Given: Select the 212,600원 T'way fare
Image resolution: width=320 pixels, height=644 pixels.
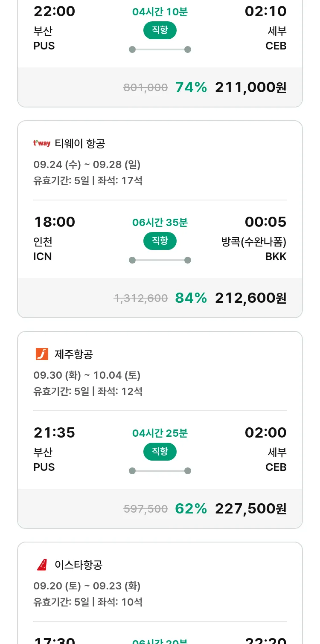Looking at the screenshot, I should (x=250, y=298).
